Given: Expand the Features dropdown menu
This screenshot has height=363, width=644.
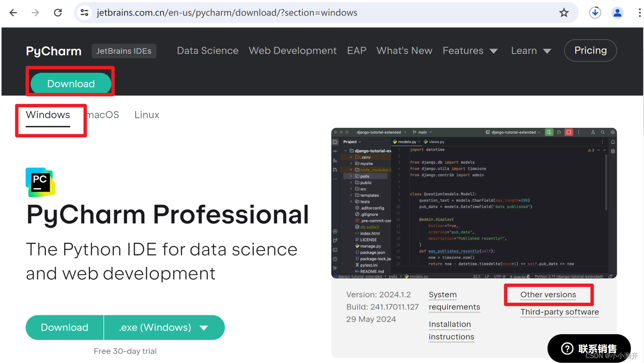Looking at the screenshot, I should pos(470,51).
